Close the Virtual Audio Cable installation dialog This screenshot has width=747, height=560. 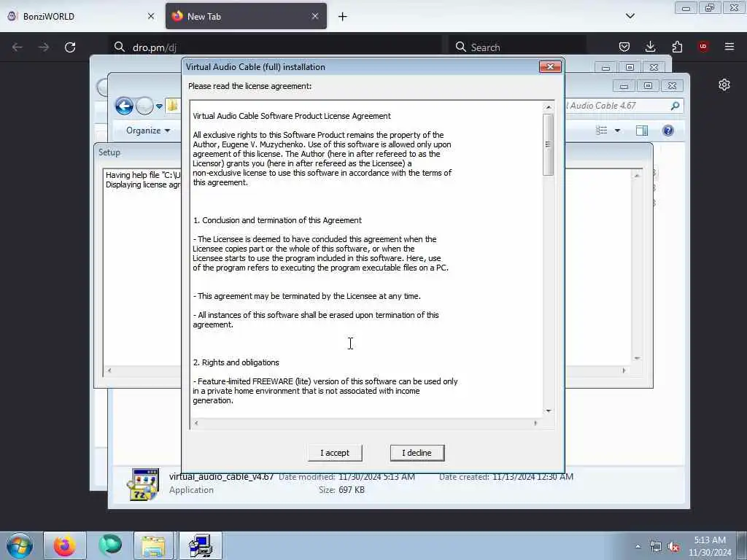point(550,67)
